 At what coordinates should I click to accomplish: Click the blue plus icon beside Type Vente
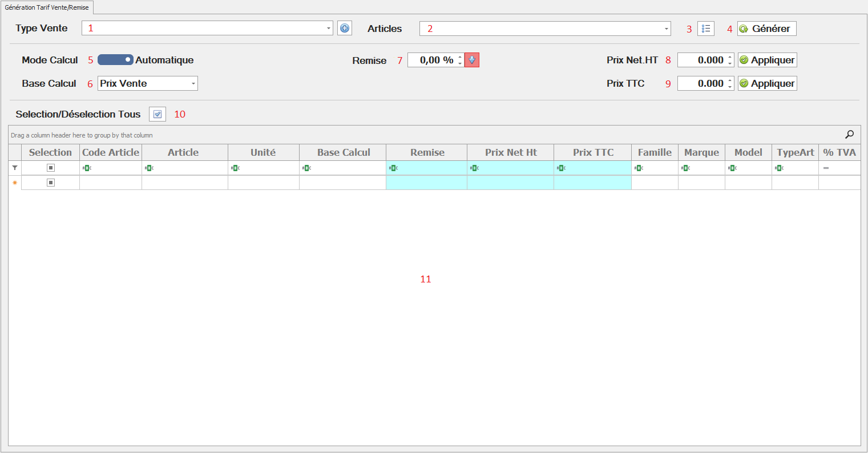click(x=345, y=28)
